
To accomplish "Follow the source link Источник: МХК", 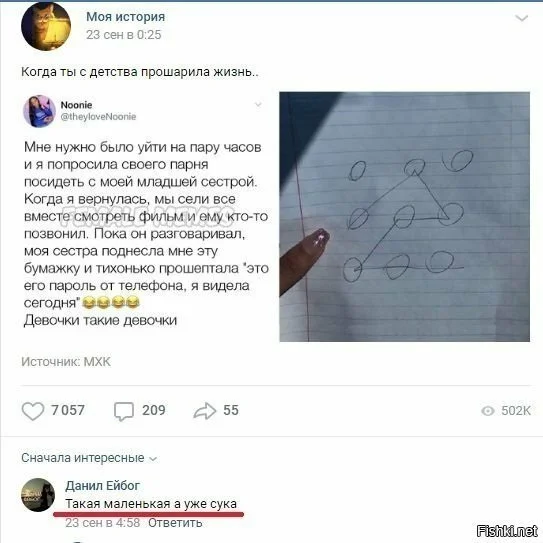I will click(x=66, y=362).
